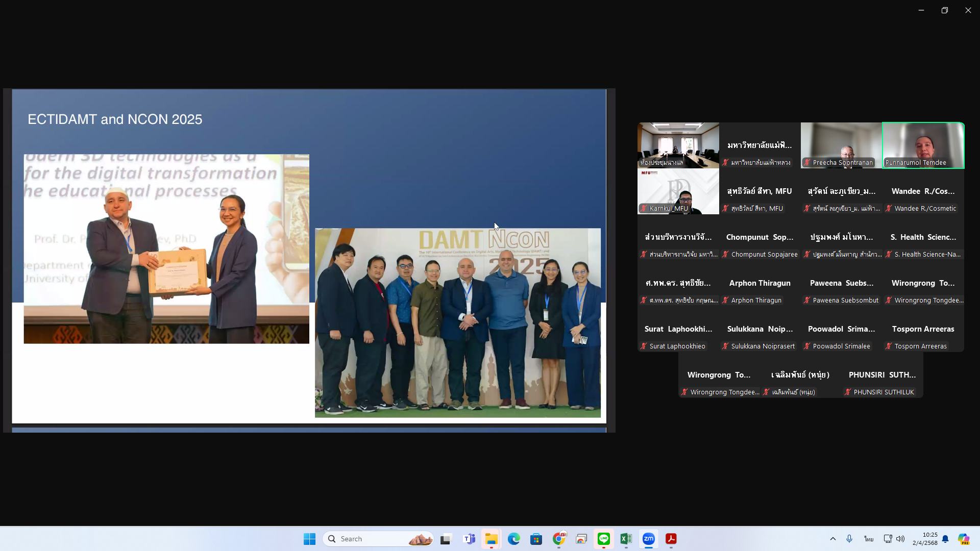Select the S. Health Scienc... participant tile
Image resolution: width=980 pixels, height=551 pixels.
coord(923,237)
